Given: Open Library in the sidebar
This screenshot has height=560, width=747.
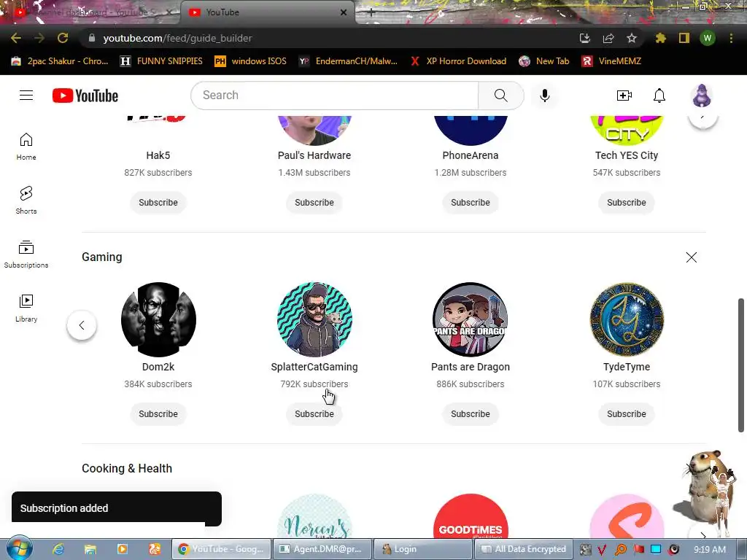Looking at the screenshot, I should (26, 308).
